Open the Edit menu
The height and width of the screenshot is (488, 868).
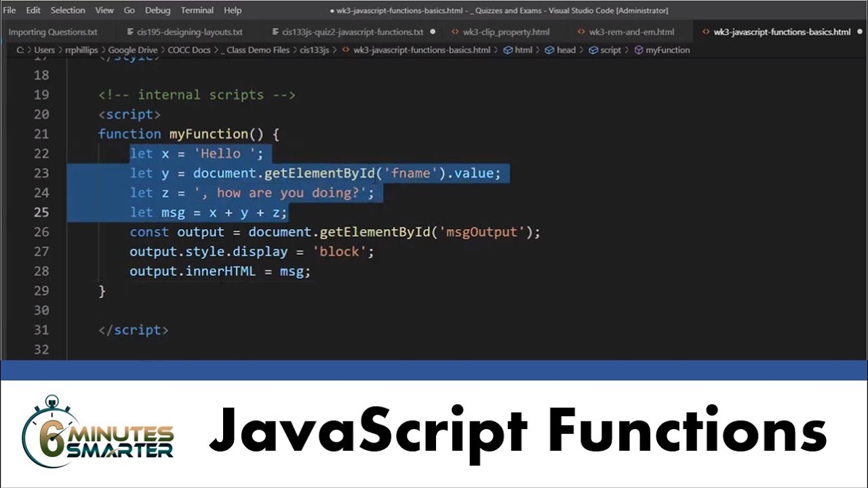pos(33,10)
